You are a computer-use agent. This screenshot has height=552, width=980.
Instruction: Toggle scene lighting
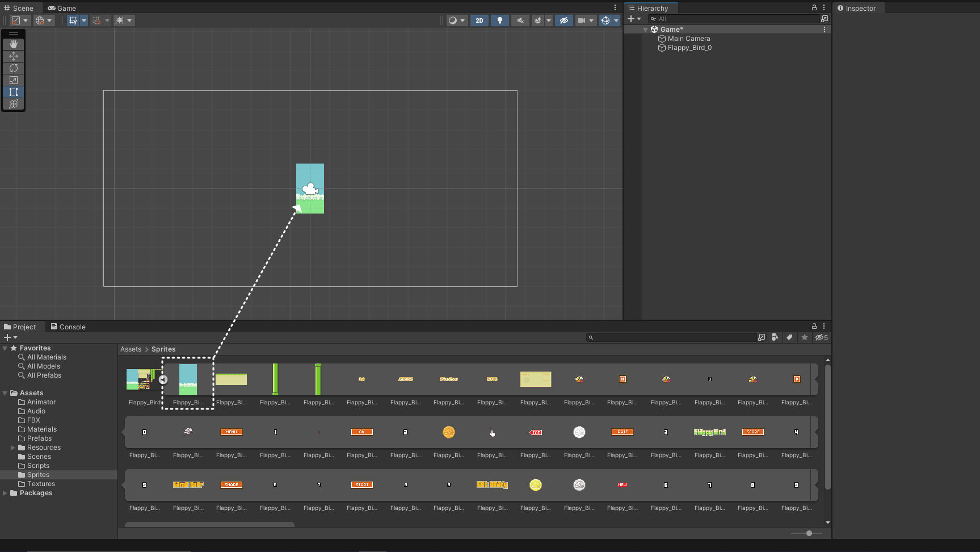500,20
